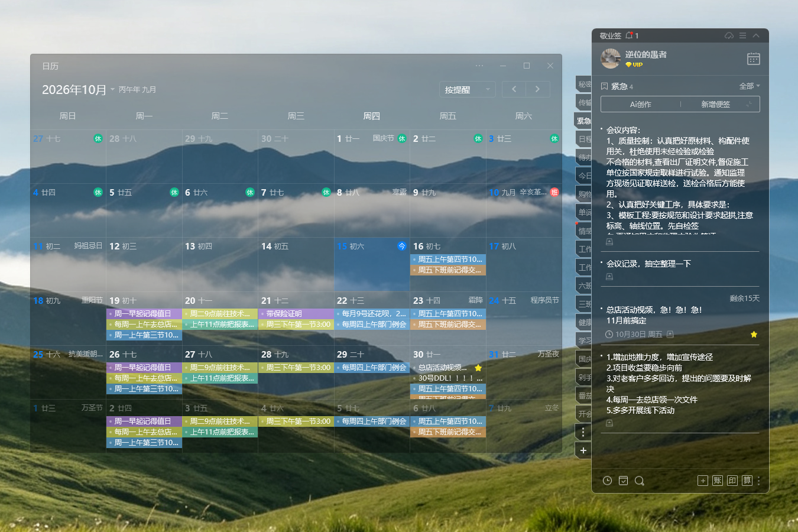Open the 账 ledger tool icon
This screenshot has height=532, width=798.
(x=718, y=481)
